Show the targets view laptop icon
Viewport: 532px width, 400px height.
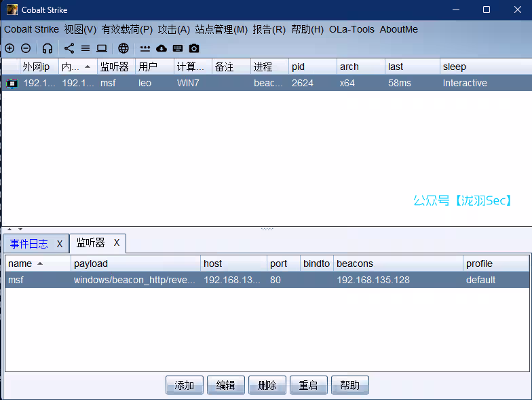click(102, 48)
